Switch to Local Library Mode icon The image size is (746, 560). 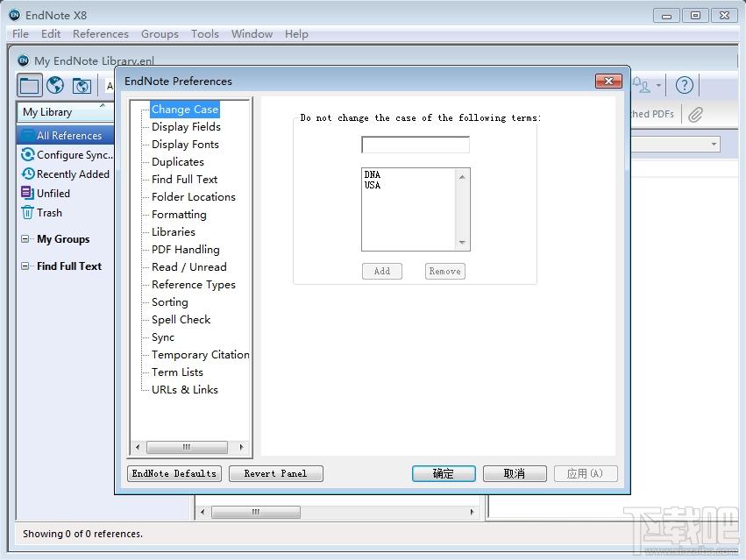pyautogui.click(x=30, y=86)
